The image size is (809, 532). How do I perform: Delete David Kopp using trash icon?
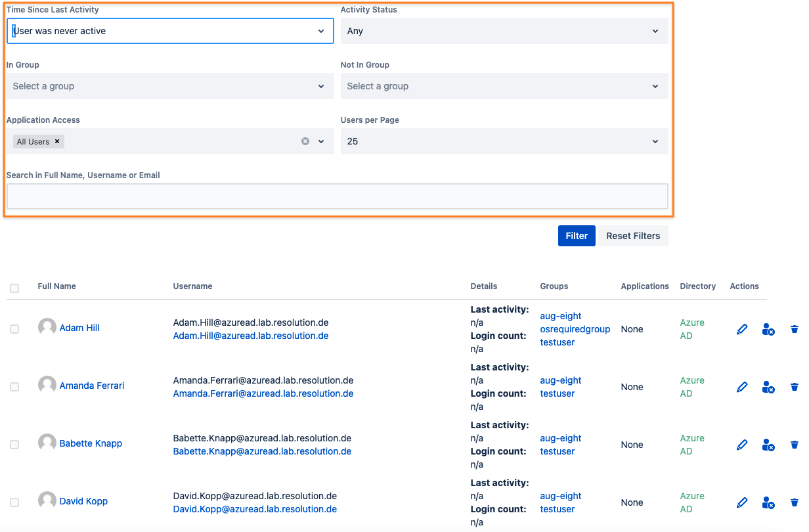coord(795,502)
